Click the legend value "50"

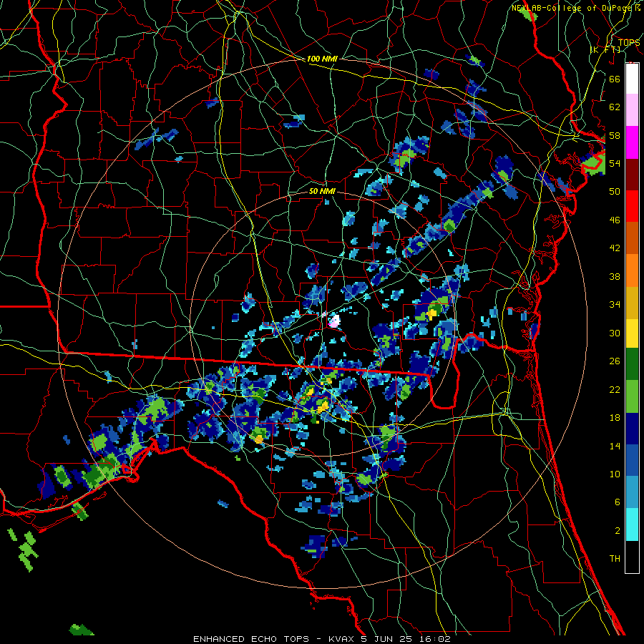tap(615, 191)
